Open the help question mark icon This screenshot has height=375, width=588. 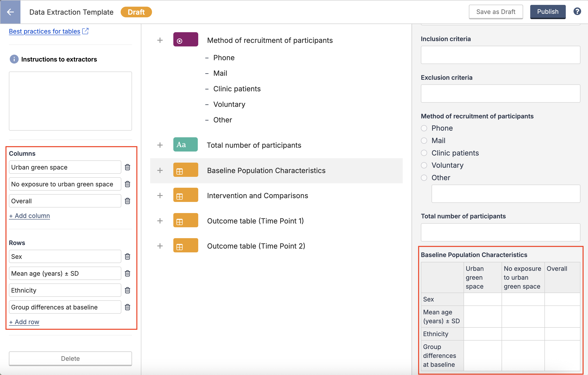click(577, 12)
